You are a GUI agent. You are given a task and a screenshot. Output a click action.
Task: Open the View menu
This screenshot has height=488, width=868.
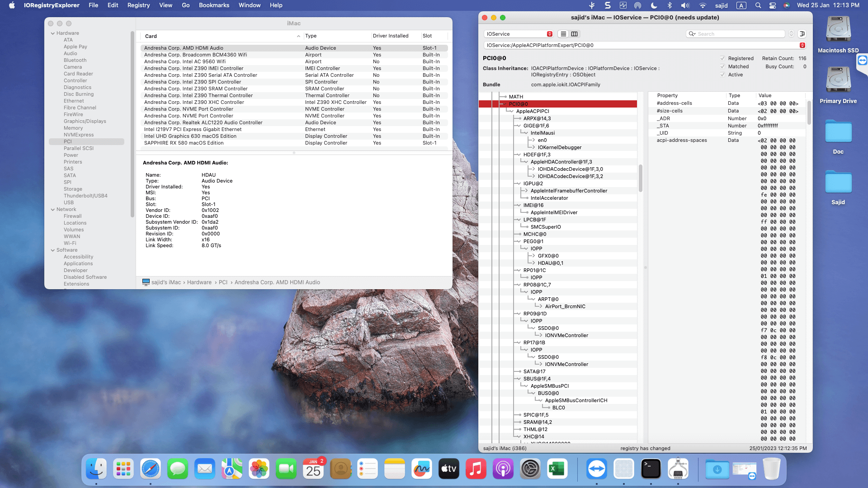point(165,5)
